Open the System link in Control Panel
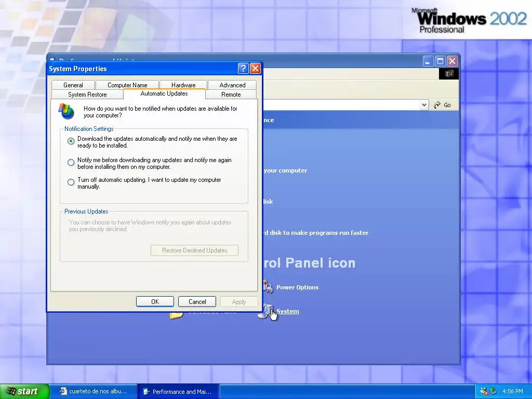 tap(288, 311)
